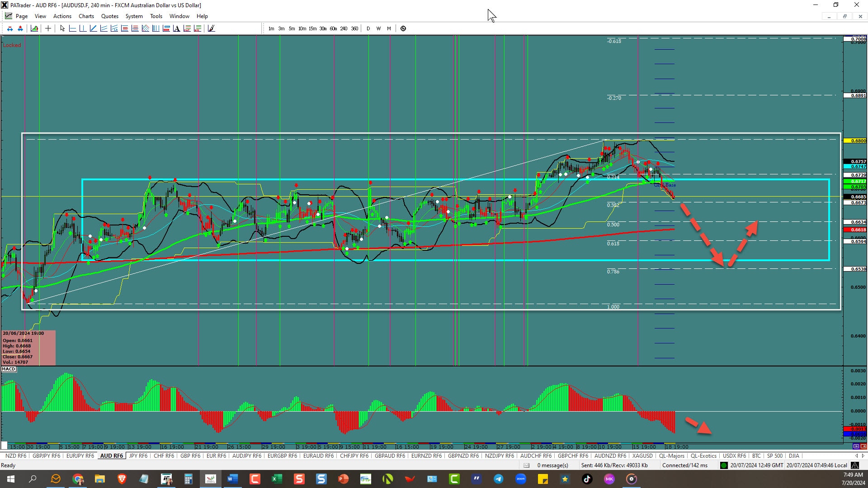868x488 pixels.
Task: Open the System menu
Action: click(x=134, y=16)
